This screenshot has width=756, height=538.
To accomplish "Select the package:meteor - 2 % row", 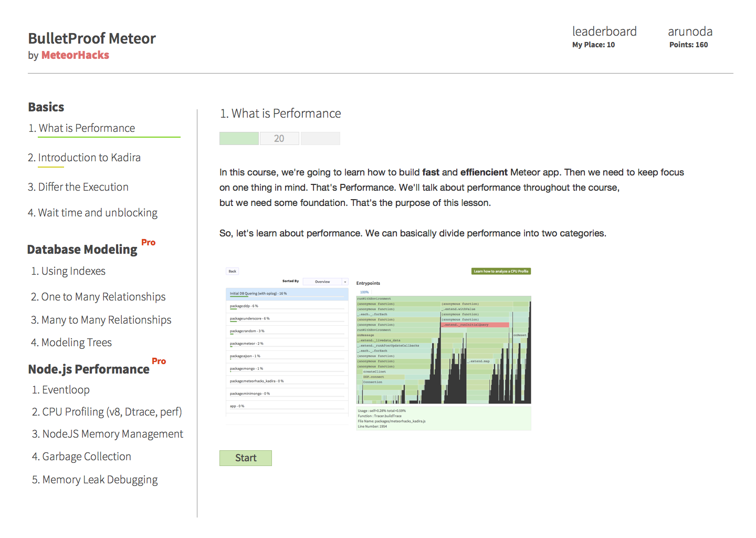I will pyautogui.click(x=287, y=344).
